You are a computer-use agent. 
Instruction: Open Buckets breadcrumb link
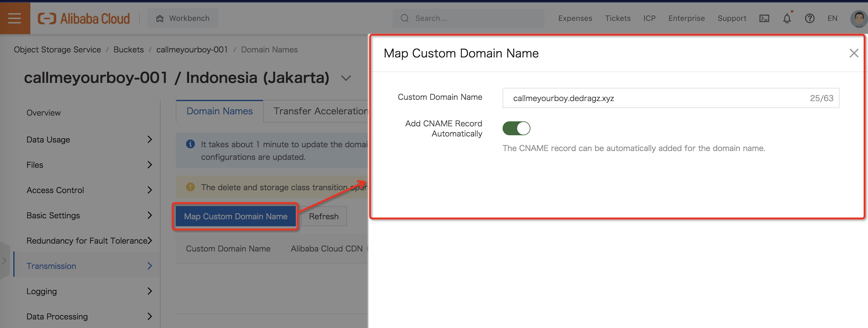pyautogui.click(x=128, y=50)
